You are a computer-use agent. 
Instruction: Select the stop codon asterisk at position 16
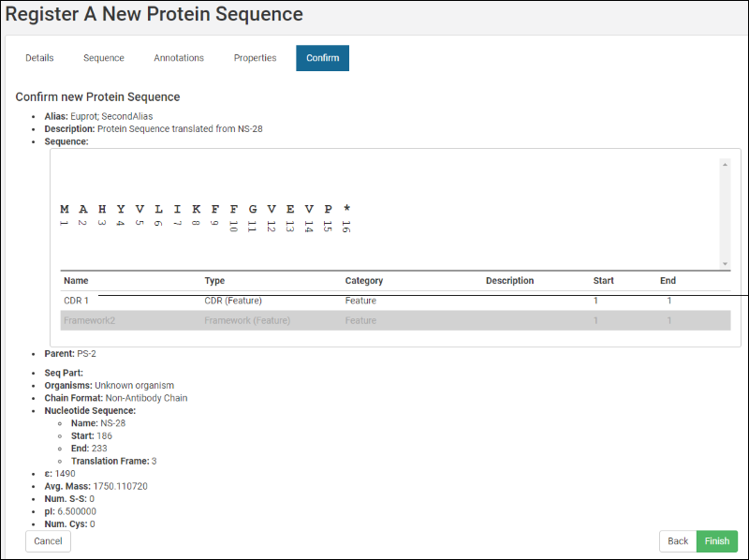[x=346, y=209]
